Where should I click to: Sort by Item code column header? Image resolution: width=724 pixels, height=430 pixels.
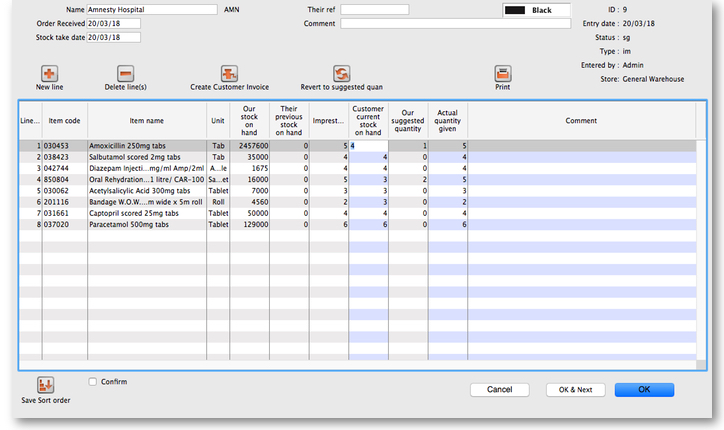pyautogui.click(x=64, y=121)
